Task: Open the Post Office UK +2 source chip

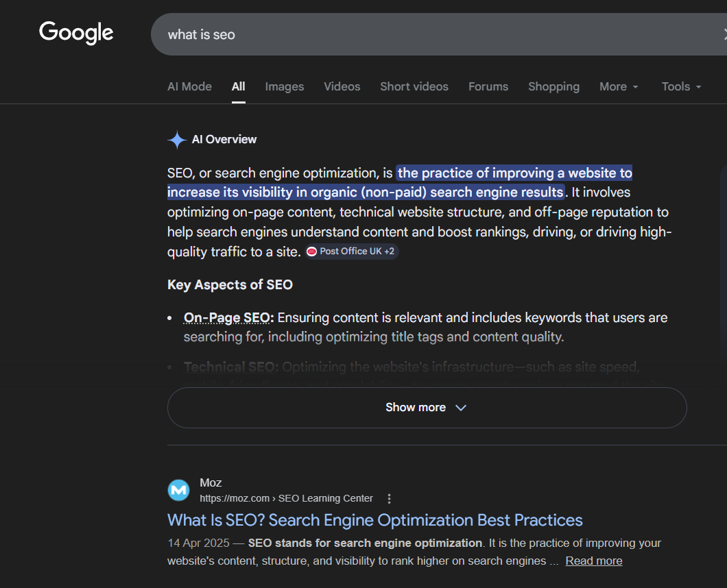Action: pyautogui.click(x=351, y=251)
